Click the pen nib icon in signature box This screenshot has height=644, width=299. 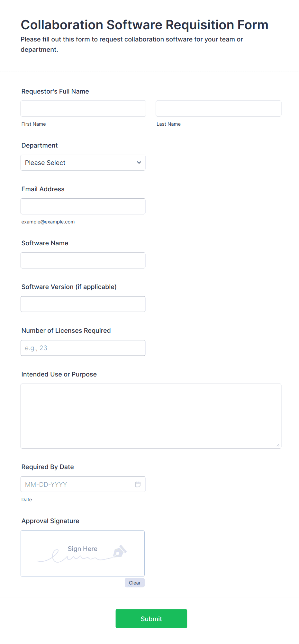(120, 551)
